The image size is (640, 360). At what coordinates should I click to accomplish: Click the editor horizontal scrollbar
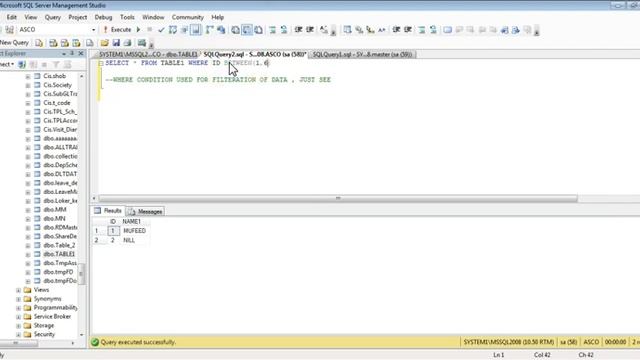point(338,198)
